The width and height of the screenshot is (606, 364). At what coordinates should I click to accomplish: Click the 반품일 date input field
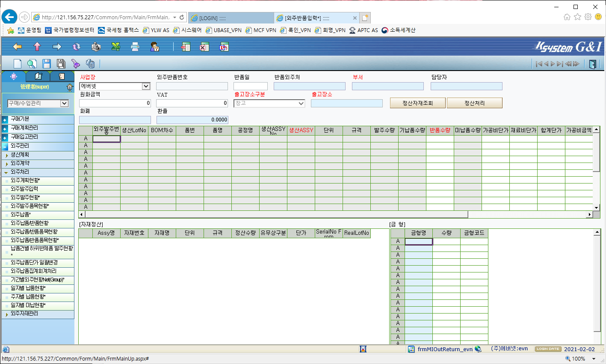pyautogui.click(x=251, y=86)
